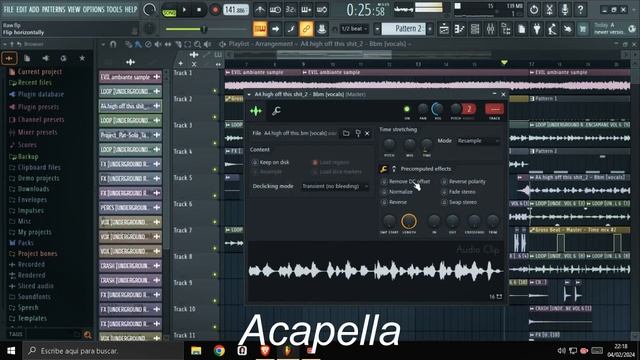
Task: Open the Mixer view icon
Action: [491, 29]
